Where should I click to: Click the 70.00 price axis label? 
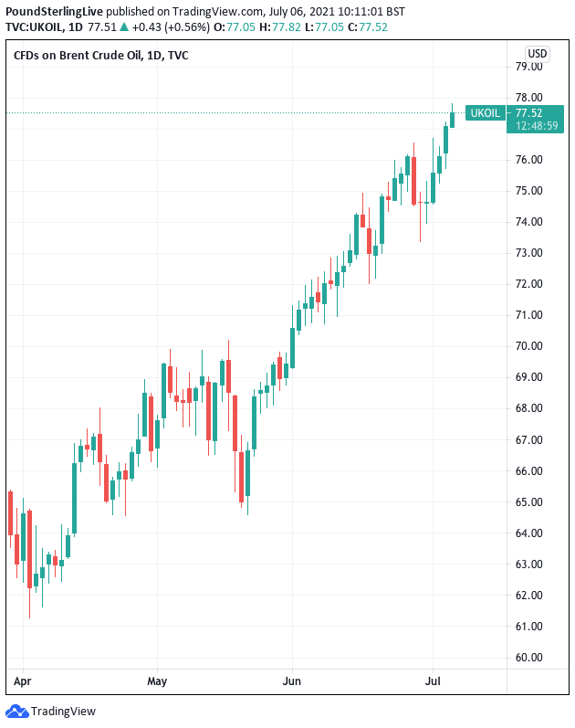tap(529, 346)
